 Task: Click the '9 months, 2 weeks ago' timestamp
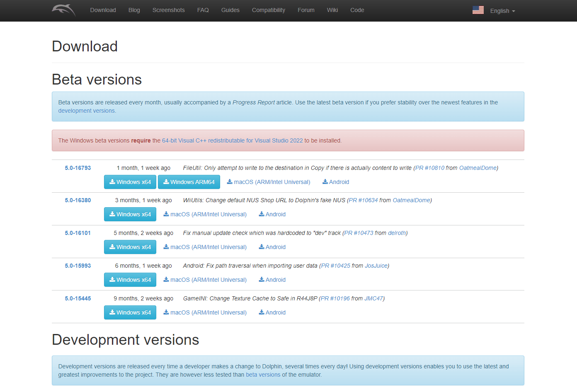click(143, 298)
